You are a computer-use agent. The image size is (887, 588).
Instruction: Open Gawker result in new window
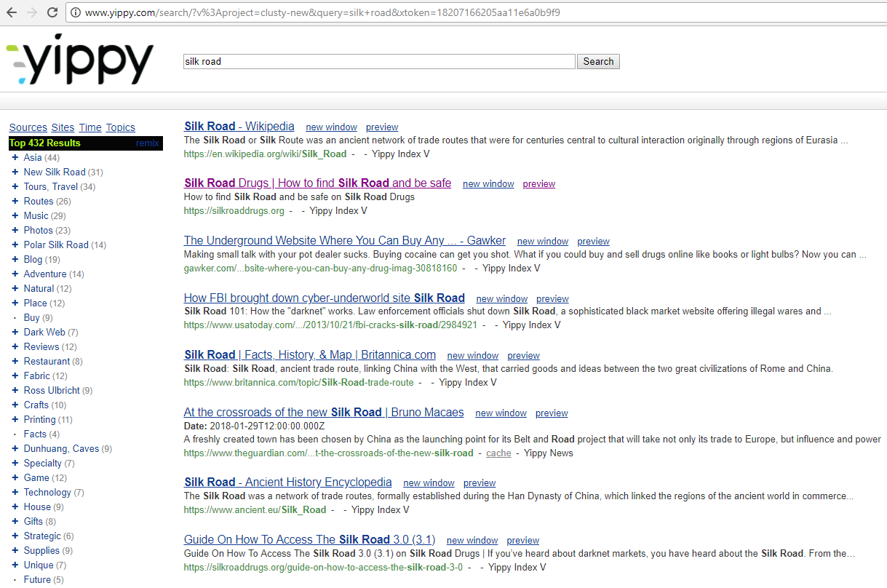tap(543, 241)
